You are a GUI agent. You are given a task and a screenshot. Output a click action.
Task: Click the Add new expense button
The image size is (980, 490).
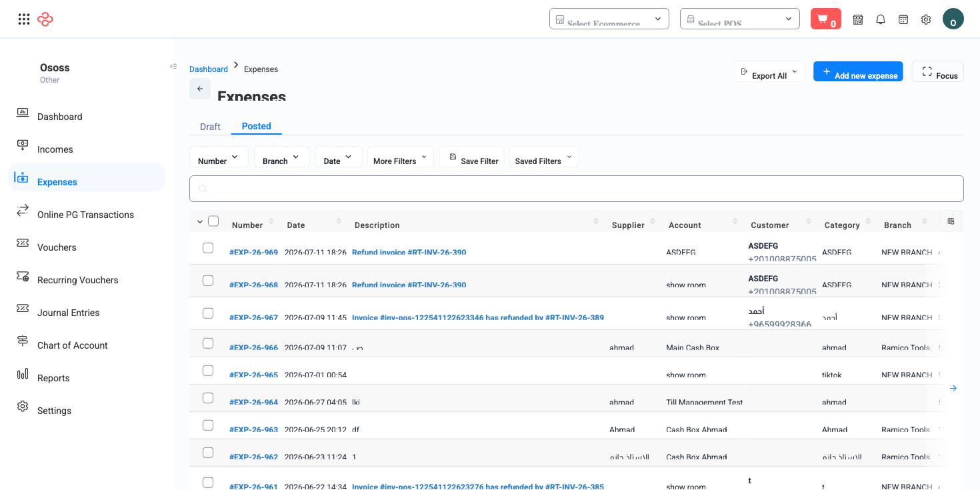(x=858, y=71)
